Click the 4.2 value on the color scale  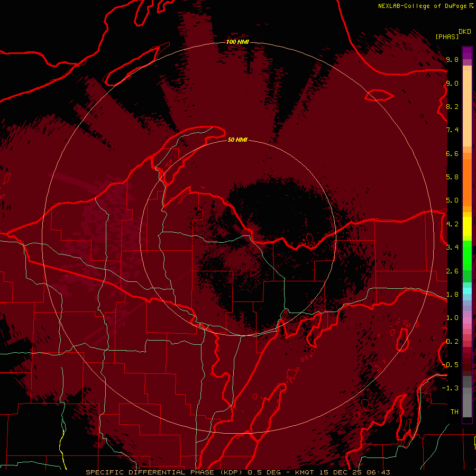pyautogui.click(x=452, y=224)
